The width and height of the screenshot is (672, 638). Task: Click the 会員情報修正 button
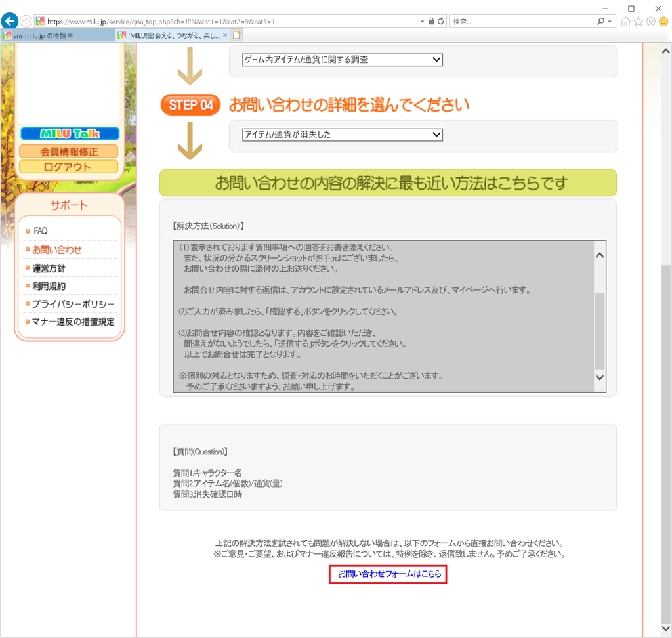point(68,152)
